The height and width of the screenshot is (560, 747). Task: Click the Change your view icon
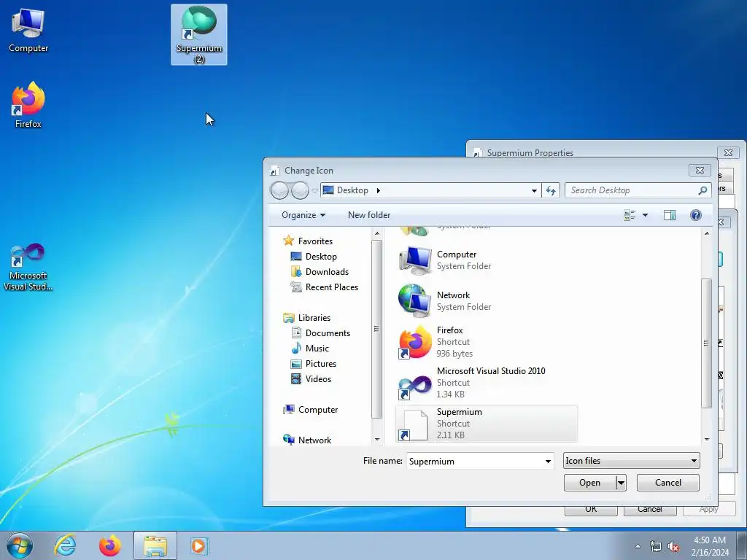pyautogui.click(x=630, y=215)
